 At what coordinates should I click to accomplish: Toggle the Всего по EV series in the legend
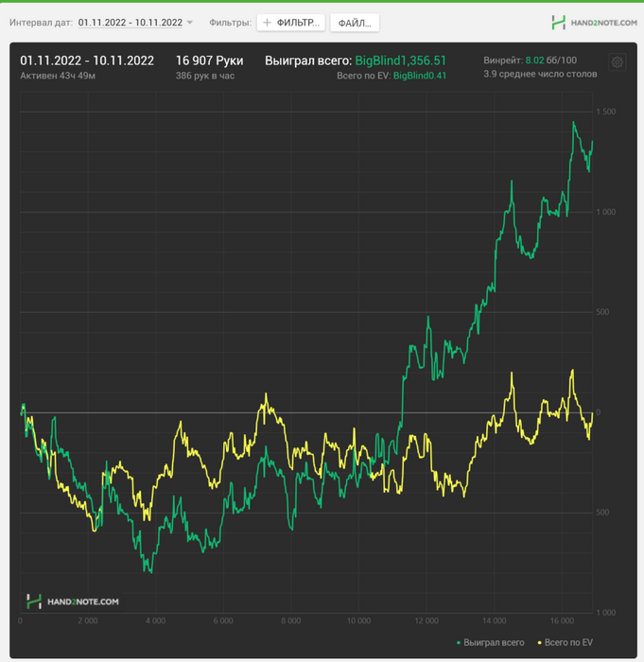point(568,643)
